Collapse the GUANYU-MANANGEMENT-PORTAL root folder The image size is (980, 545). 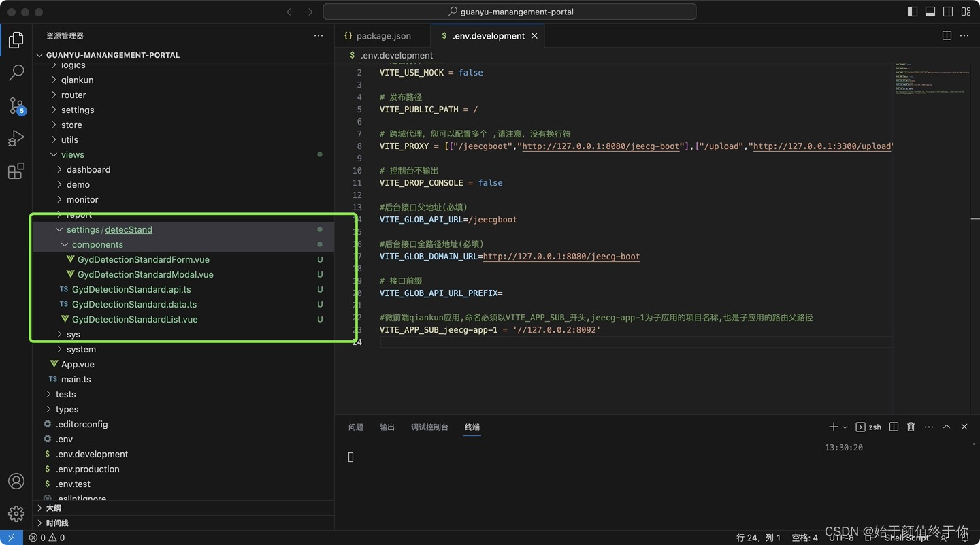click(184, 55)
